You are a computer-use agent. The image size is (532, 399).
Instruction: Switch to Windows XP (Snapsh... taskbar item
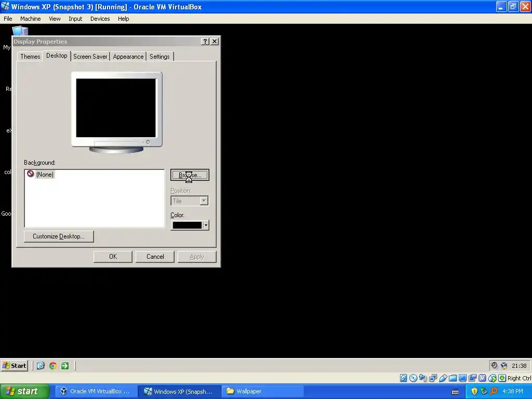coord(180,392)
